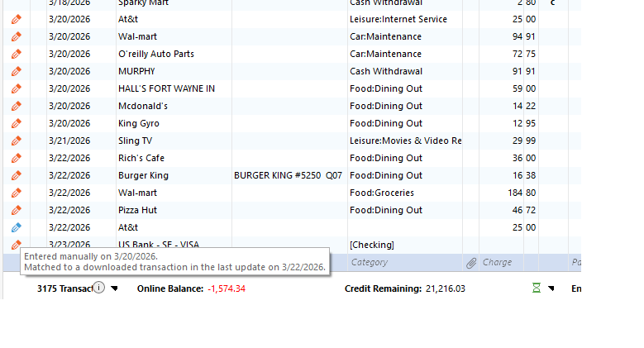This screenshot has width=644, height=348.
Task: Click the 3/21/2026 date cell
Action: pos(69,141)
